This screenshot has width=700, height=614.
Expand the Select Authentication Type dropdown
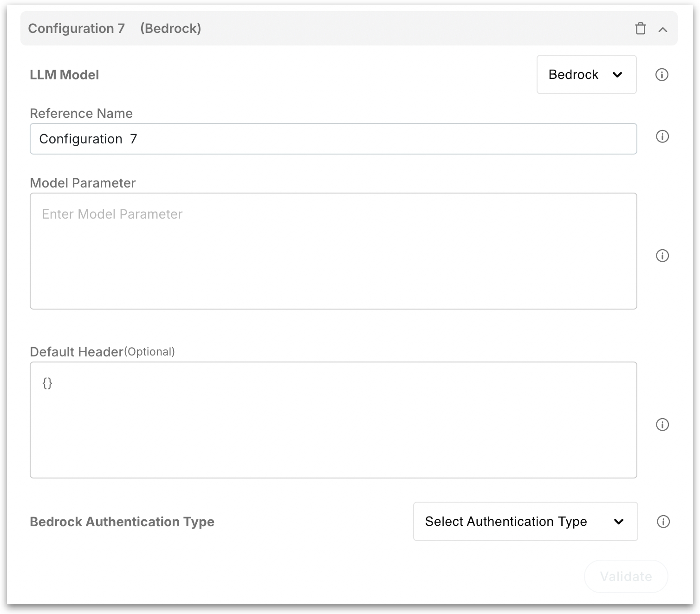525,522
